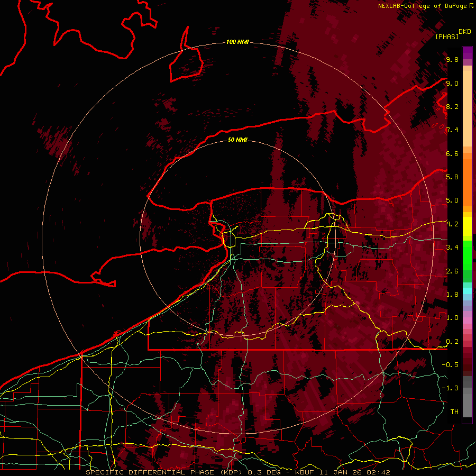Click the -1.3 value on the color scale
The width and height of the screenshot is (476, 476).
tap(450, 388)
